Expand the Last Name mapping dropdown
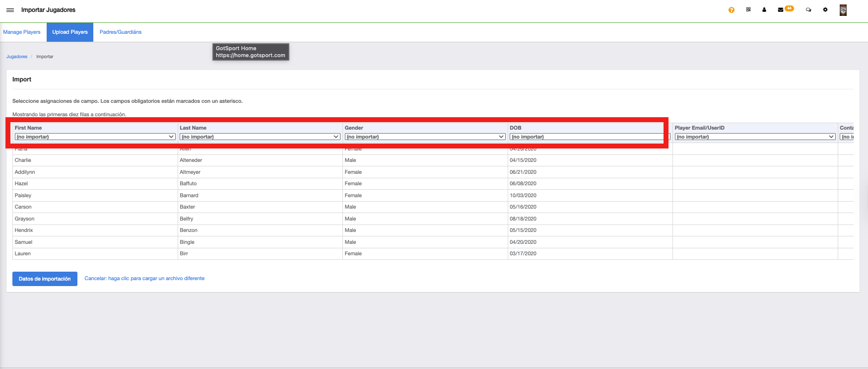This screenshot has width=868, height=369. [x=260, y=137]
